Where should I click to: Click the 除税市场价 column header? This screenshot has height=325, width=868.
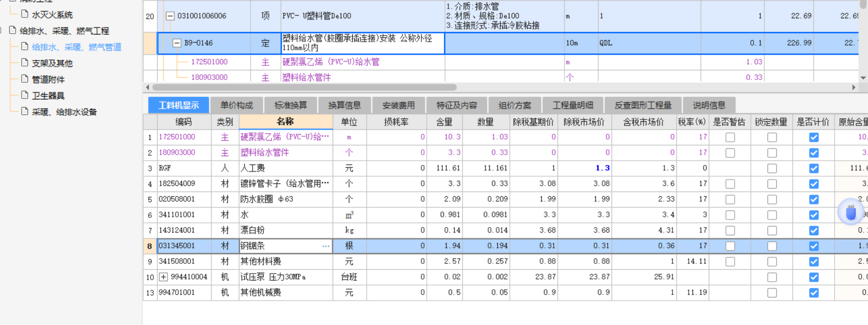pyautogui.click(x=584, y=122)
